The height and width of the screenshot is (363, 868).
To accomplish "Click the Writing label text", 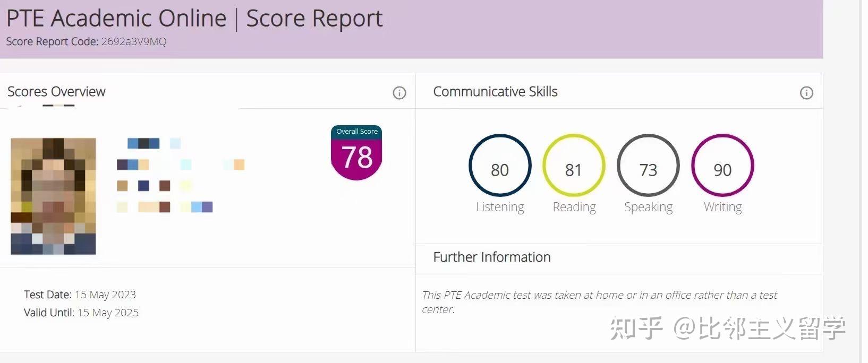I will pyautogui.click(x=722, y=207).
